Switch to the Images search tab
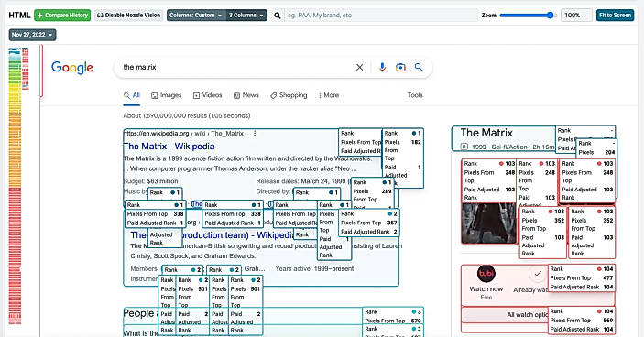This screenshot has height=337, width=644. tap(167, 95)
